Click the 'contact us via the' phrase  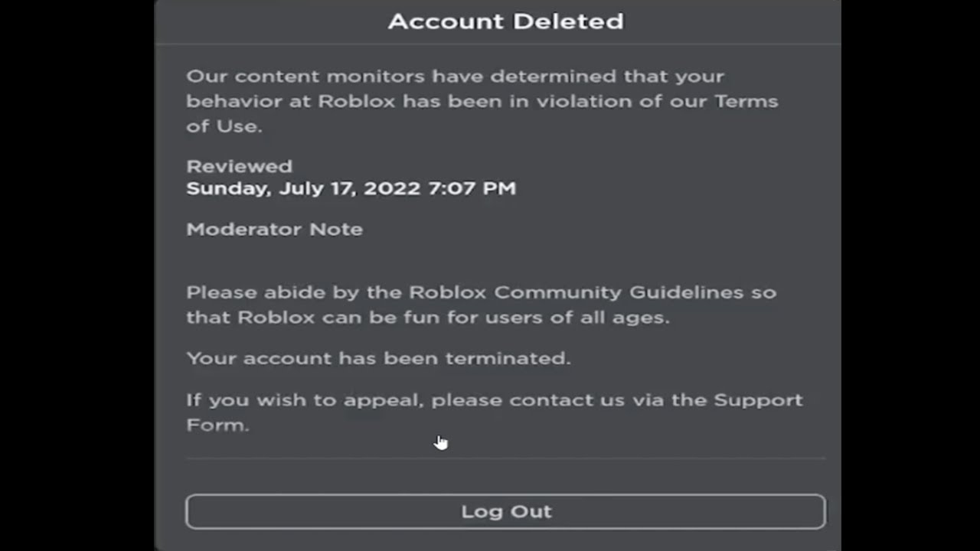587,400
